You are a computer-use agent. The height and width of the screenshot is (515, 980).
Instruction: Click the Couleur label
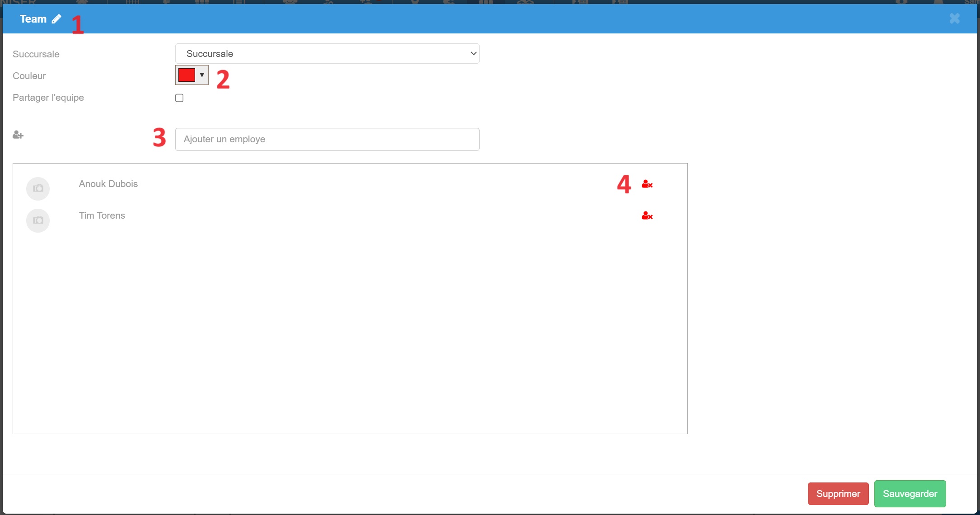click(x=29, y=76)
